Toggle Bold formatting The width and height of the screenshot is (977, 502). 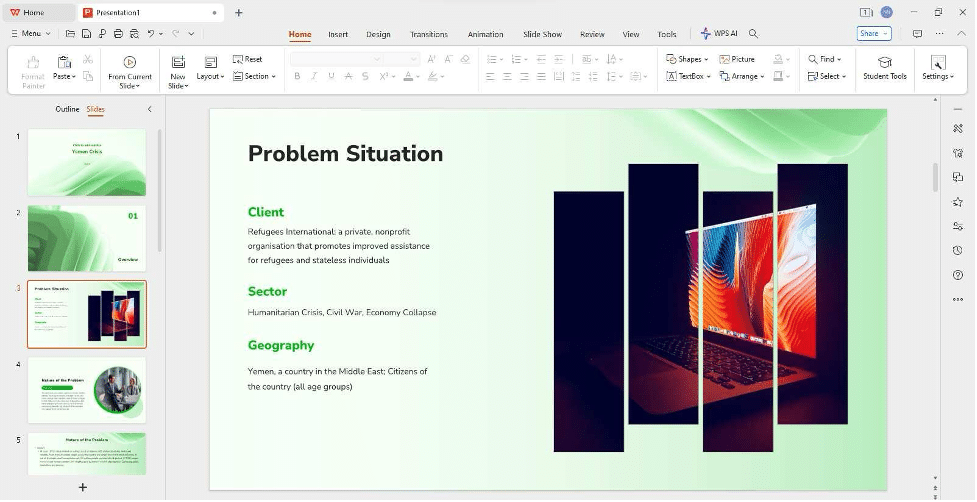pyautogui.click(x=297, y=76)
